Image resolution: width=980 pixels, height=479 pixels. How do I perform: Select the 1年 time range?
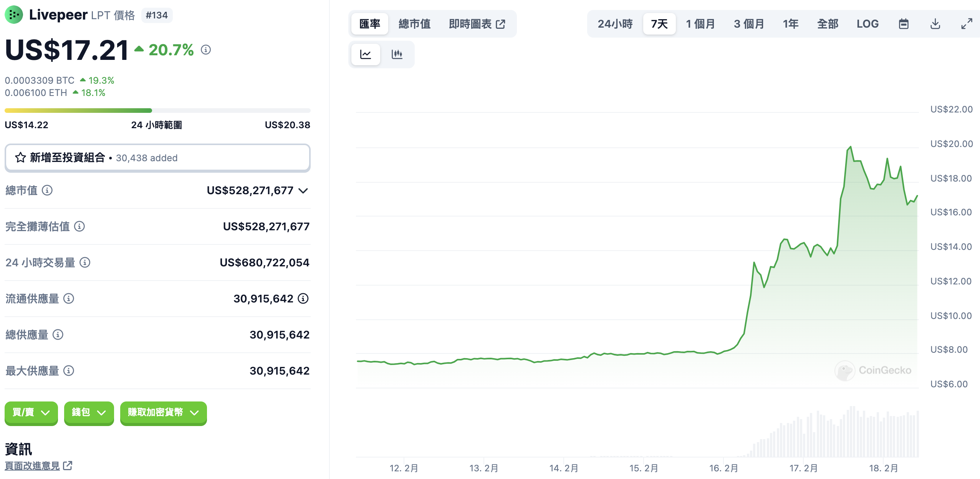[790, 24]
